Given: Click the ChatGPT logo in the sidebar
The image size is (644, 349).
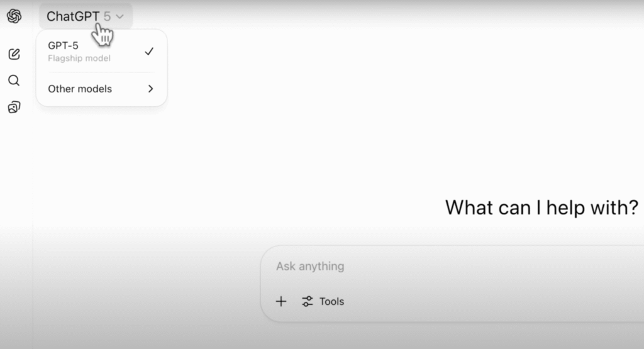Looking at the screenshot, I should coord(14,17).
